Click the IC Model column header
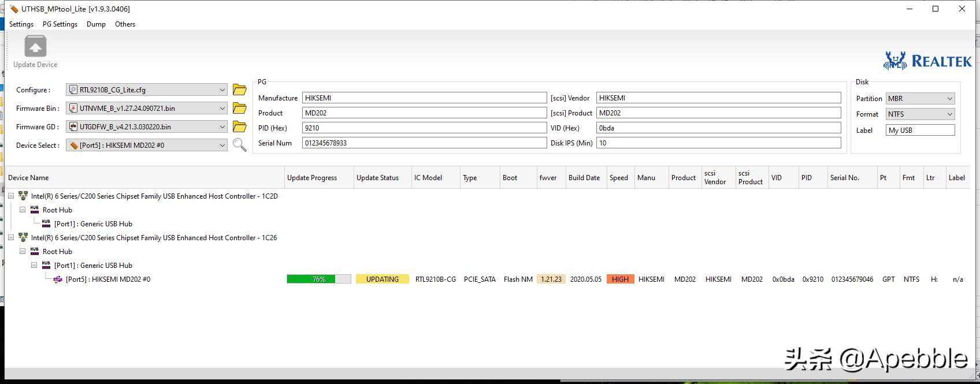This screenshot has width=980, height=384. (428, 178)
